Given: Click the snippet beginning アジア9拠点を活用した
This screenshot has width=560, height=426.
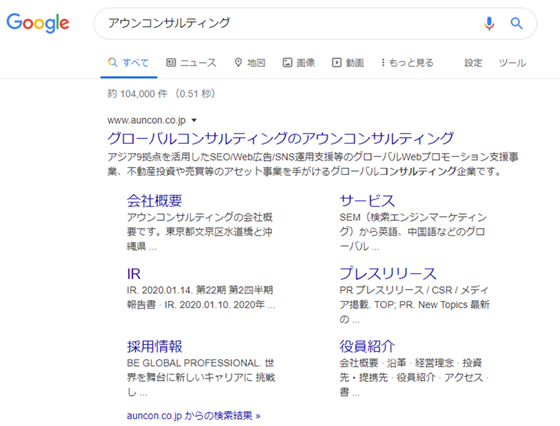Looking at the screenshot, I should click(313, 164).
